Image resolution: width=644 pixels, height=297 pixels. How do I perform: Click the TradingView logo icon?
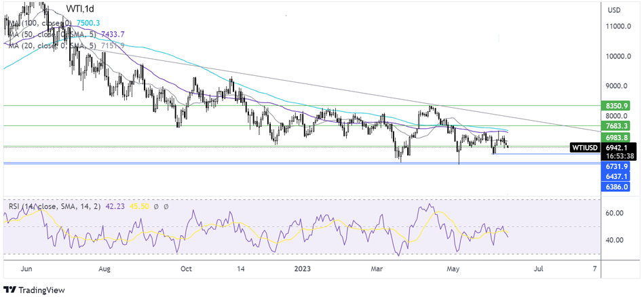click(x=10, y=290)
